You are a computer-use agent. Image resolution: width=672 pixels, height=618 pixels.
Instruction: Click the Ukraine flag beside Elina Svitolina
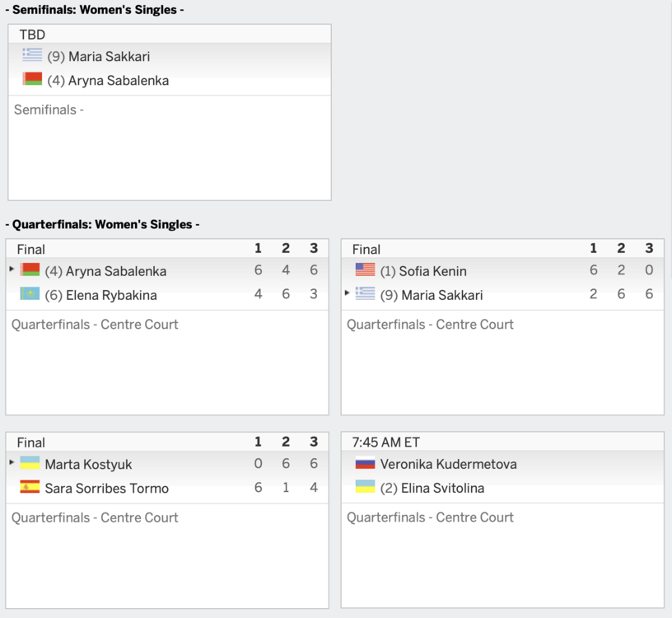365,487
